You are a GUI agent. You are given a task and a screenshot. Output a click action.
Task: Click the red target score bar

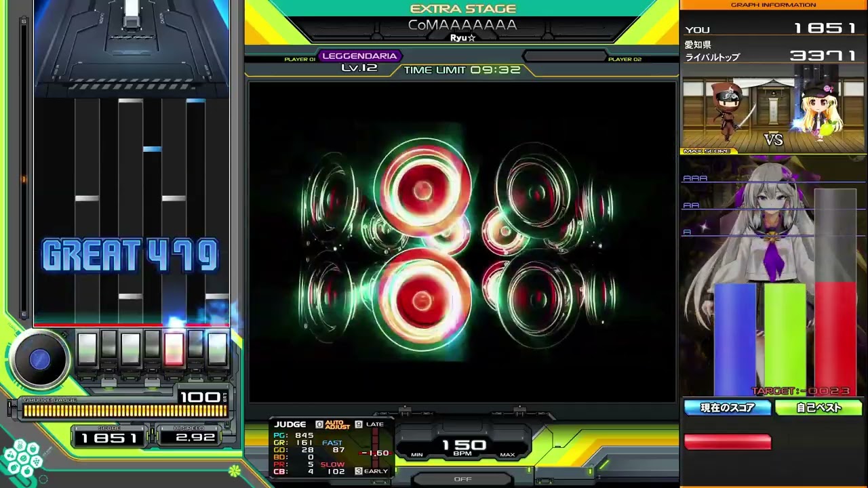[x=835, y=338]
